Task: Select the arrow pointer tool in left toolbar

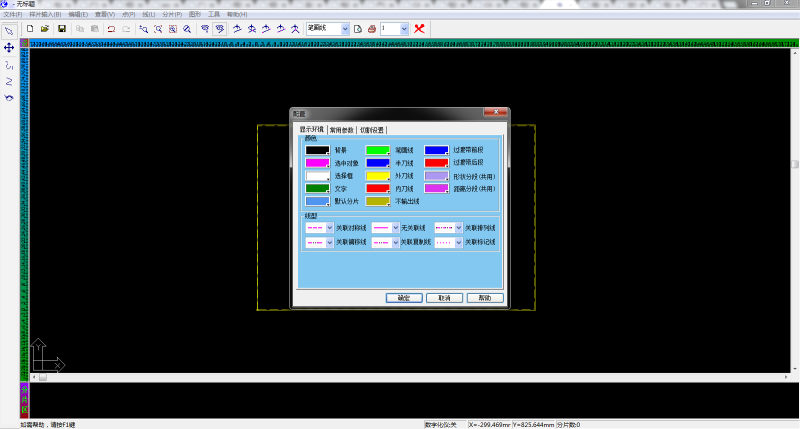Action: coord(9,31)
